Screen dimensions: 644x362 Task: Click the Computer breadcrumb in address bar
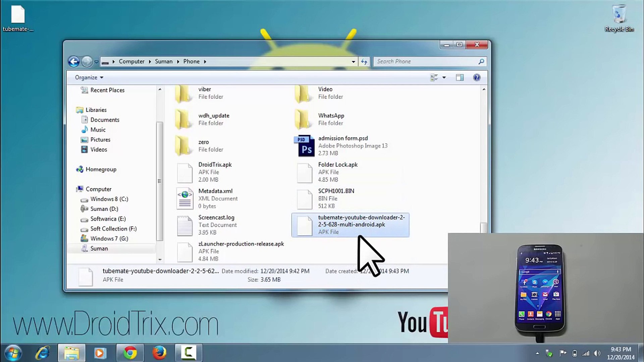(x=131, y=61)
